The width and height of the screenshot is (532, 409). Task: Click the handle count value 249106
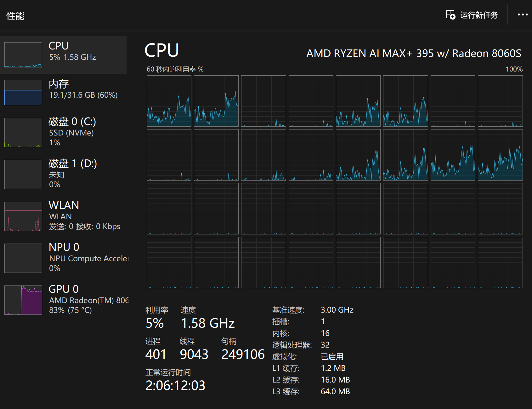(243, 354)
